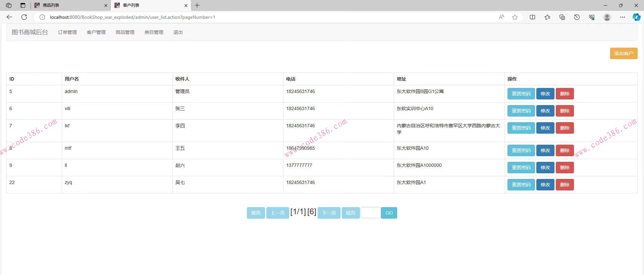Click 修改 for user vili
644x275 pixels.
point(545,111)
